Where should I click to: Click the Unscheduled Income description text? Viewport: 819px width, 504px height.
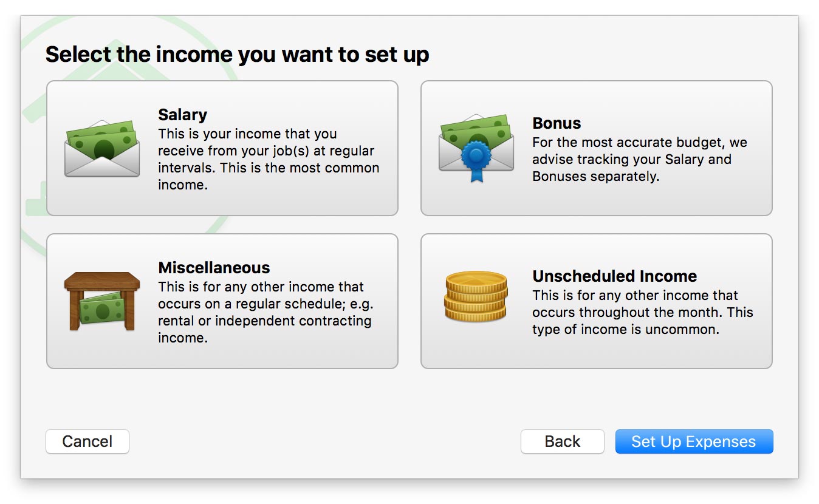tap(642, 313)
